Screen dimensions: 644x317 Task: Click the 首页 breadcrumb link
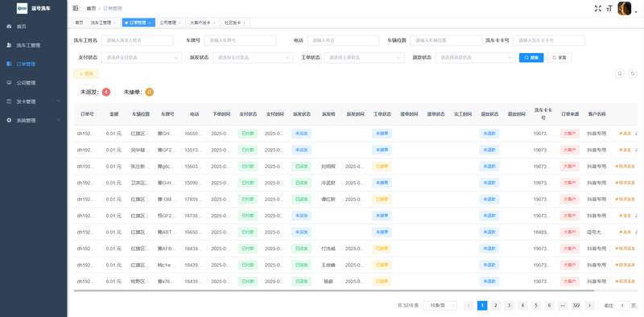[91, 8]
